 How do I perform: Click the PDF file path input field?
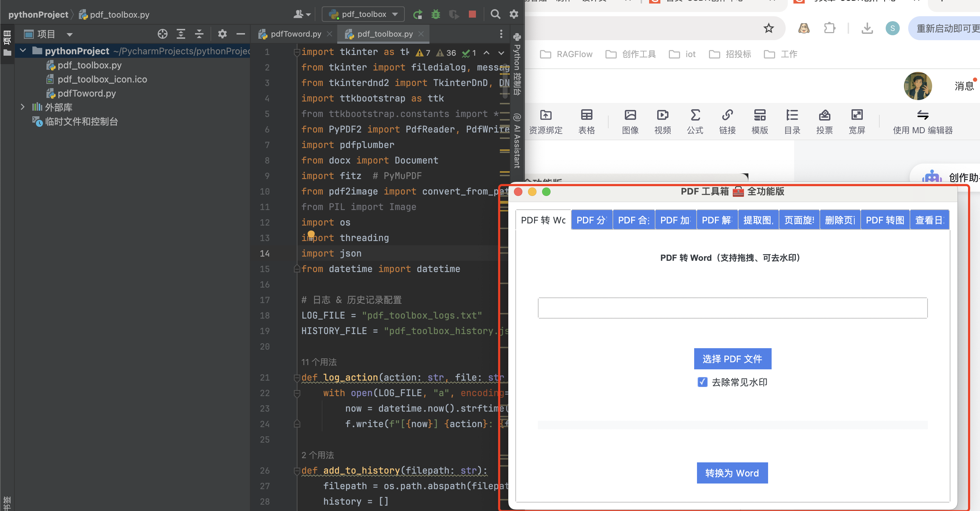(x=732, y=308)
